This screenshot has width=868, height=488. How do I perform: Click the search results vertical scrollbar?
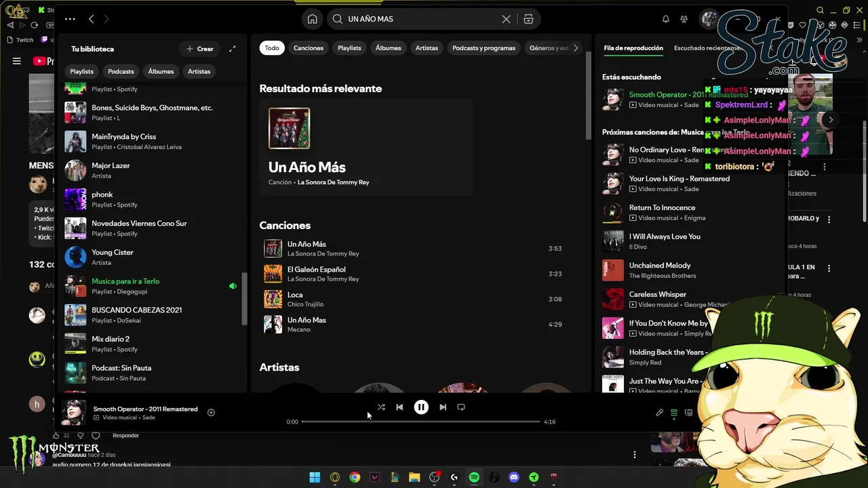pos(588,96)
